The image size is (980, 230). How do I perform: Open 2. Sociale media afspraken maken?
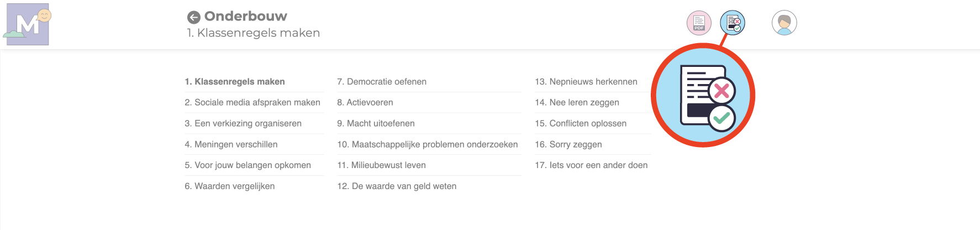click(x=252, y=103)
